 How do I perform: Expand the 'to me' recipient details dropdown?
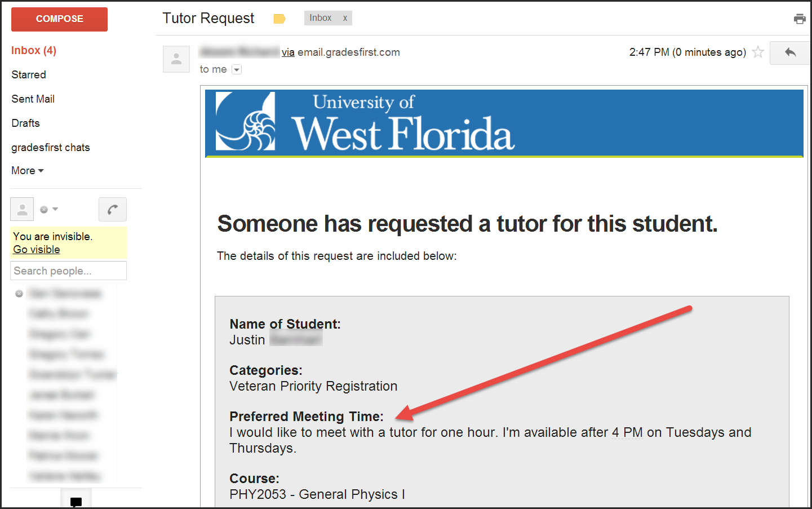(x=236, y=69)
